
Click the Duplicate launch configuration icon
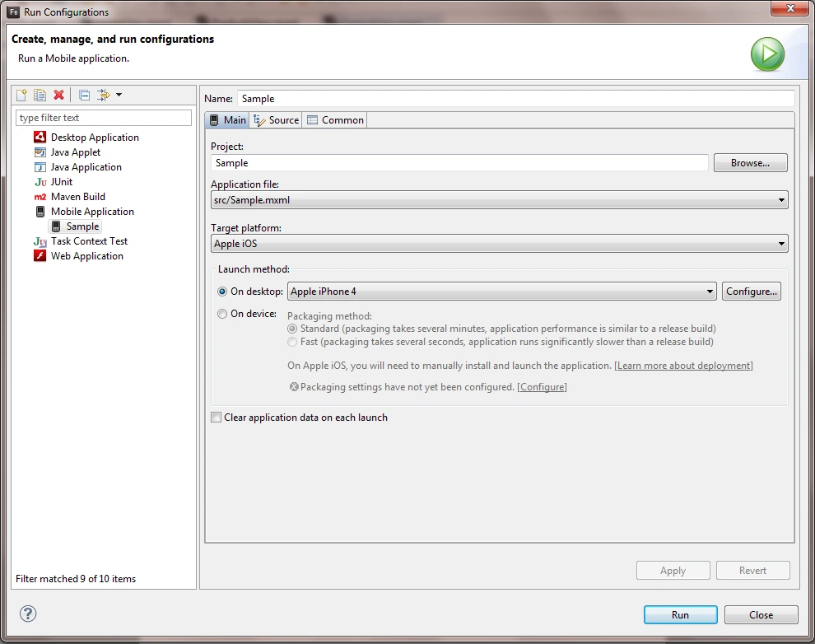(x=40, y=95)
